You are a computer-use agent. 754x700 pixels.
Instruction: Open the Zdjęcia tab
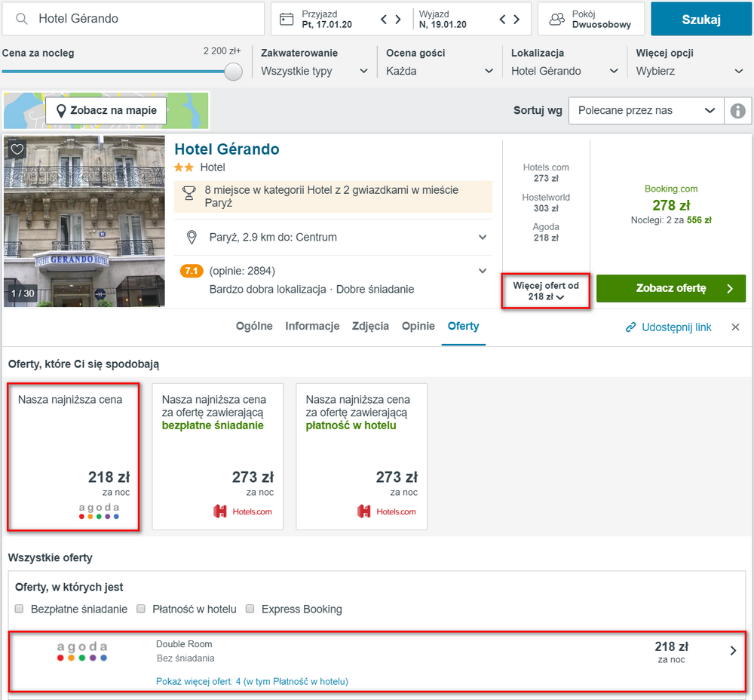tap(370, 326)
